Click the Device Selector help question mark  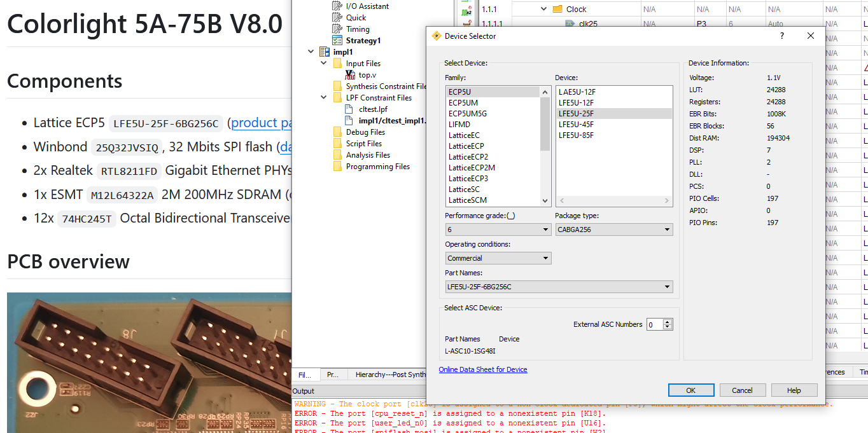click(x=782, y=36)
